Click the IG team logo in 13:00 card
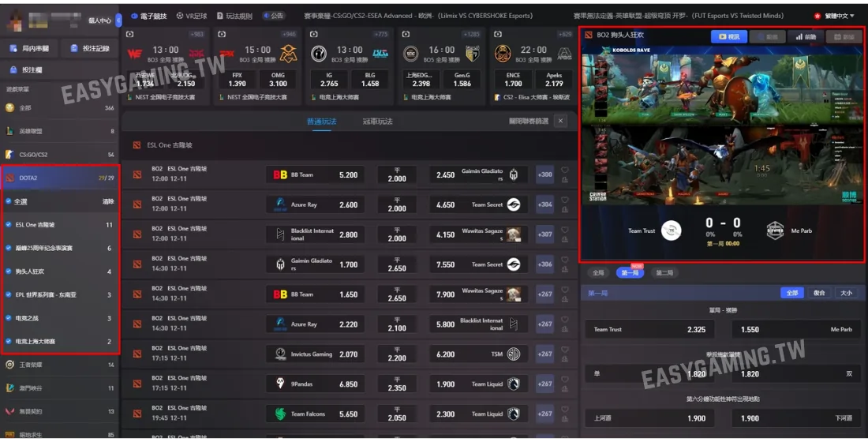Viewport: 868px width, 442px height. coord(319,54)
